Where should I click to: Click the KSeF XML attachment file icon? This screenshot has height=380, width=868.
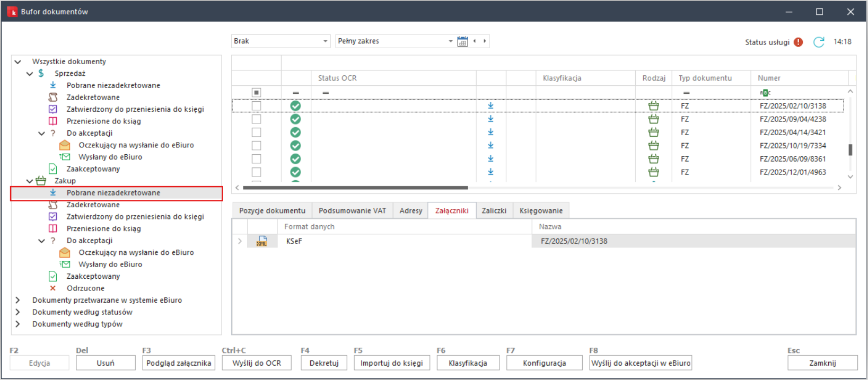(262, 241)
